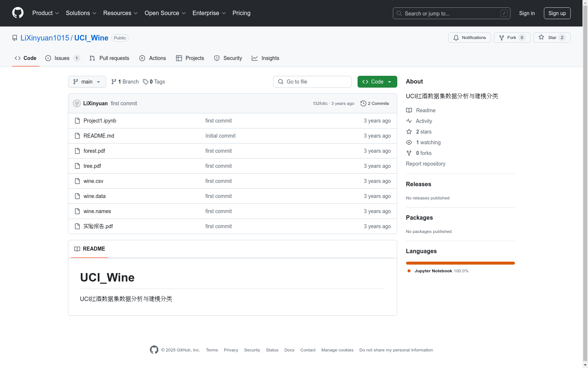The image size is (588, 368).
Task: Open the UCI_Wine repository link
Action: (91, 38)
